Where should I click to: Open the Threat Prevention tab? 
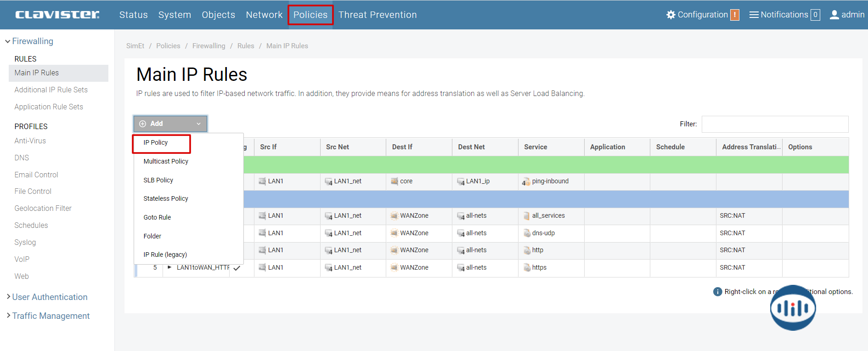tap(378, 15)
